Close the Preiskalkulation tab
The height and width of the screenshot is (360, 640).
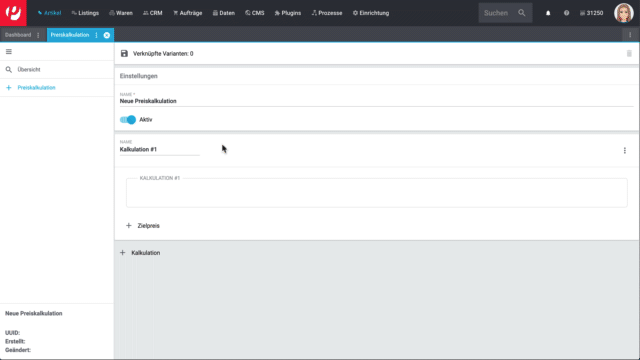107,35
